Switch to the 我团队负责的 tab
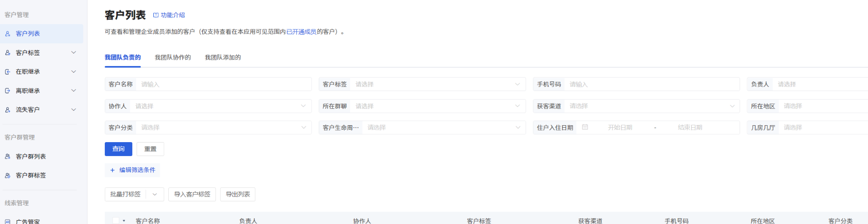Screen dimensions: 868x224 pos(123,57)
